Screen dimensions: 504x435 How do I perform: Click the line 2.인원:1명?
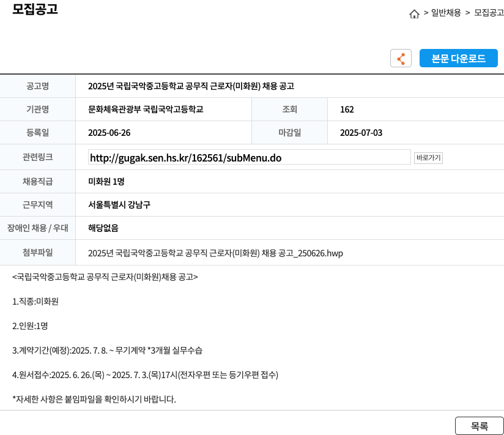click(x=30, y=325)
